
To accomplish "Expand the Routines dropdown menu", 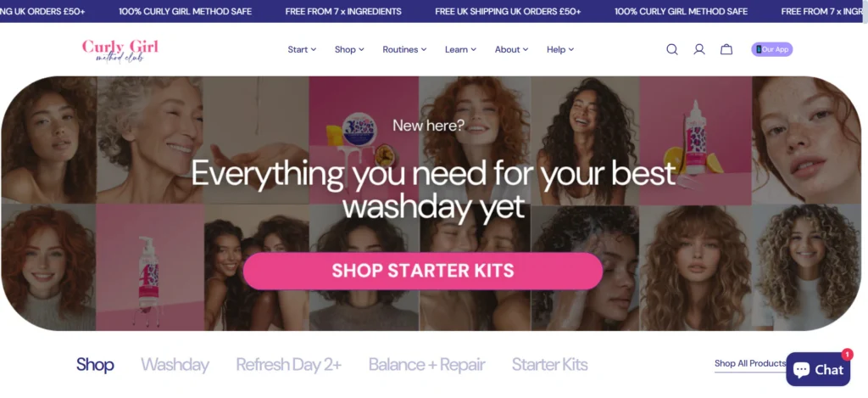I will pos(404,49).
